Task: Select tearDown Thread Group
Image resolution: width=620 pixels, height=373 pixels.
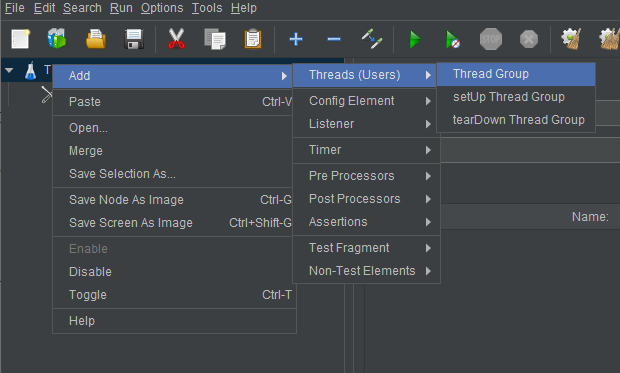Action: [x=516, y=120]
